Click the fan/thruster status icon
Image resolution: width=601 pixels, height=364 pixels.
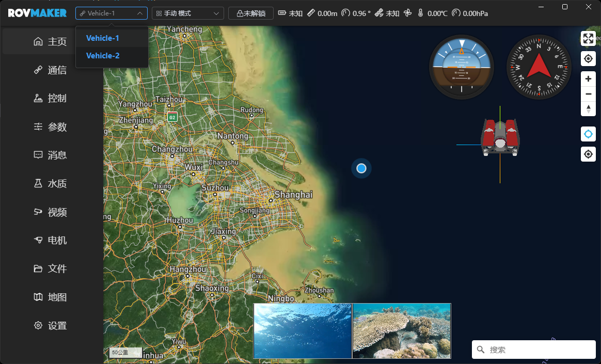[x=407, y=13]
